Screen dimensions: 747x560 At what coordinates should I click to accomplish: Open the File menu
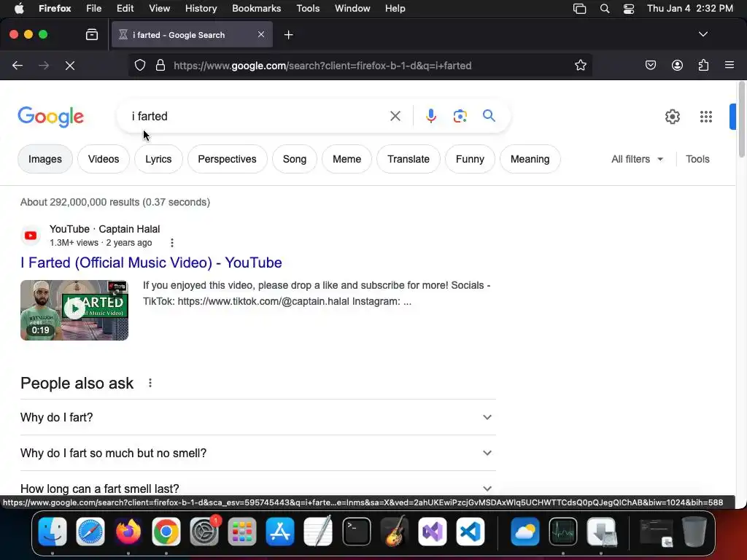click(93, 9)
